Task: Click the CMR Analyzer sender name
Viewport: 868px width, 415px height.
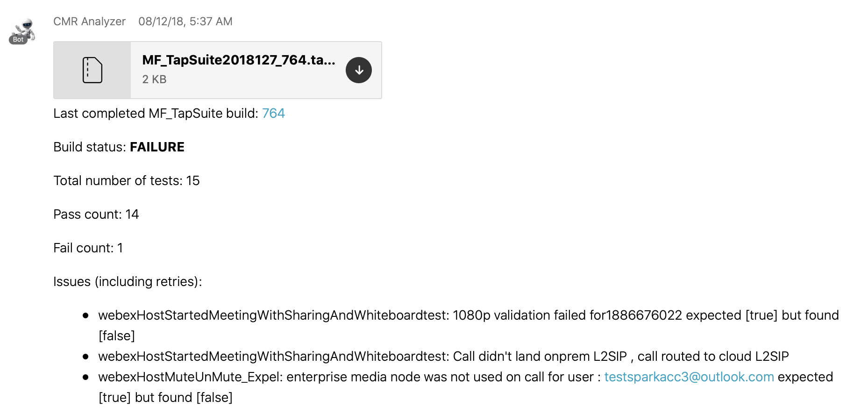Action: click(x=89, y=21)
